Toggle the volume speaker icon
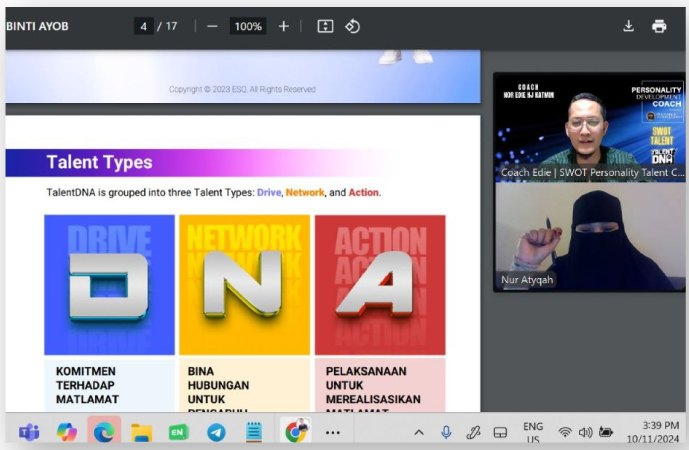 coord(585,432)
